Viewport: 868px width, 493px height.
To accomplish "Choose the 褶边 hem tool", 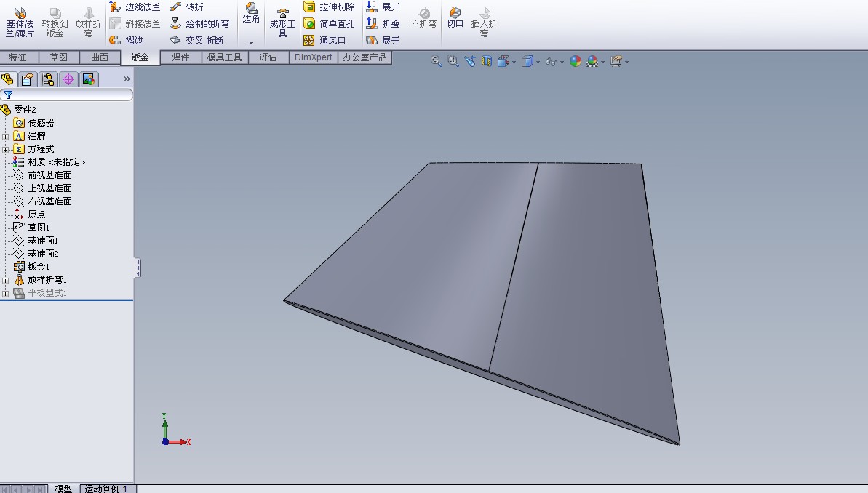I will [x=126, y=41].
